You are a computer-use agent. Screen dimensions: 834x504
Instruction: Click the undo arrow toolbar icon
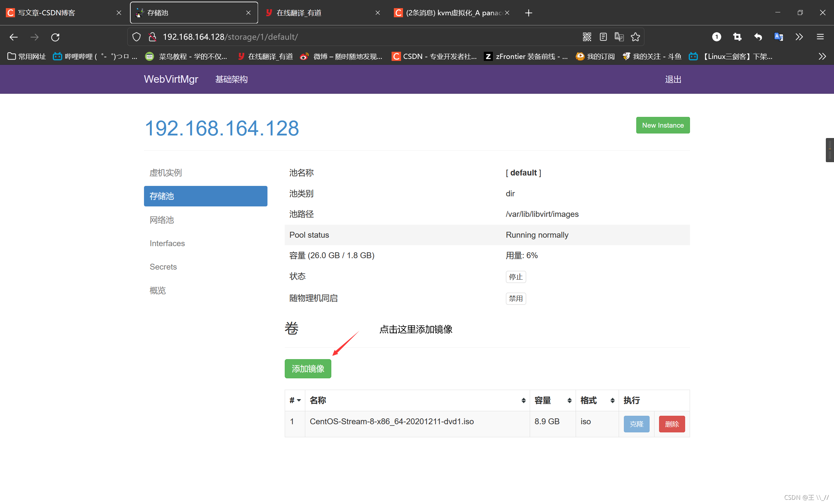tap(758, 37)
